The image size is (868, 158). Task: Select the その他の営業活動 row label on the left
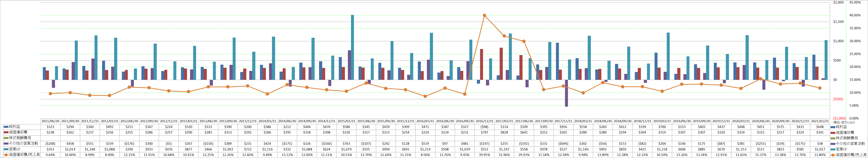pyautogui.click(x=23, y=144)
